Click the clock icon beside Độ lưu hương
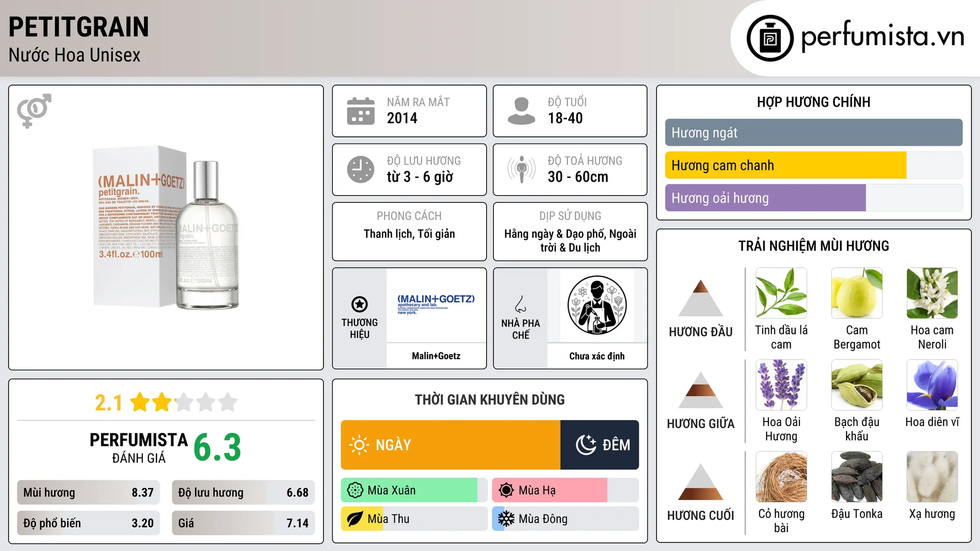Screen dimensions: 980x551 361,169
